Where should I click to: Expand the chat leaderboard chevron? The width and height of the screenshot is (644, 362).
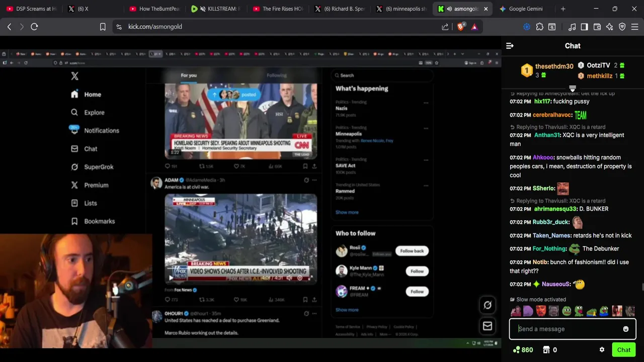point(573,89)
